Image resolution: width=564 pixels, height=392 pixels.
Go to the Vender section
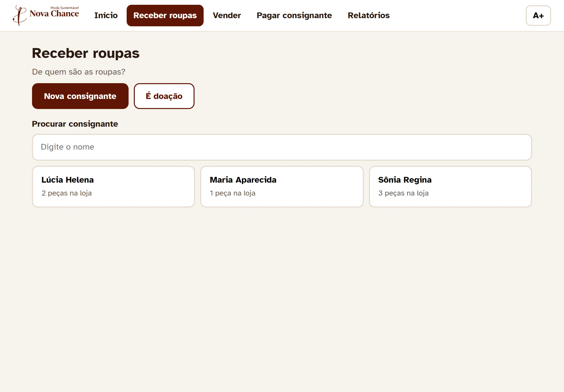click(227, 16)
